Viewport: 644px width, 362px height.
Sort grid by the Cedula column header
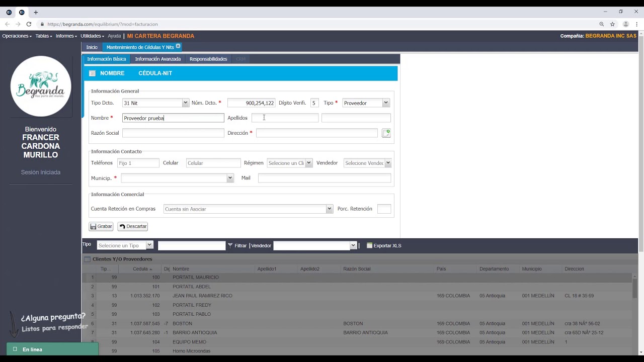140,269
